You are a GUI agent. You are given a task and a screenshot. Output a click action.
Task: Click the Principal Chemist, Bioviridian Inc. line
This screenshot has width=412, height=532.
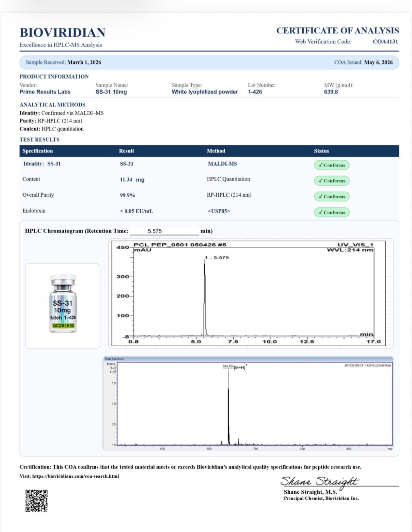[x=321, y=498]
